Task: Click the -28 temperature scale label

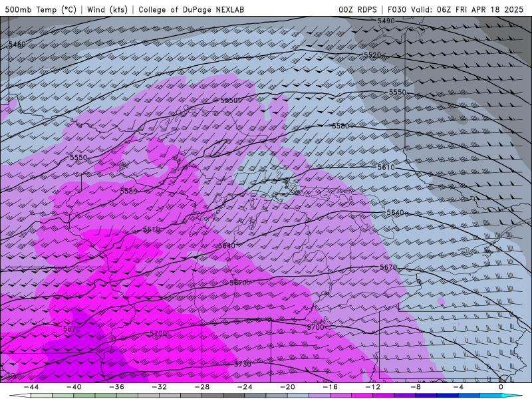Action: click(x=202, y=387)
